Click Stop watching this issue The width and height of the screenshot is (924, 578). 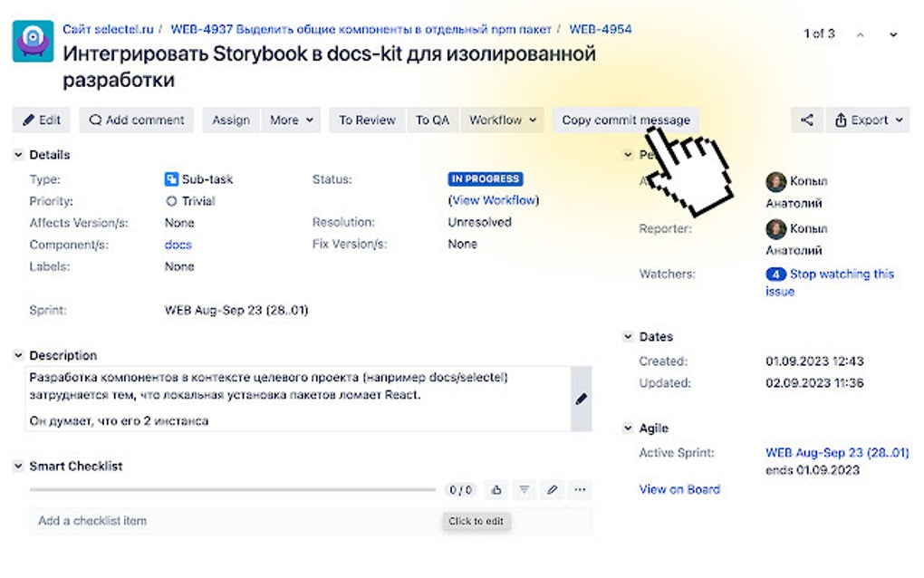pyautogui.click(x=842, y=274)
